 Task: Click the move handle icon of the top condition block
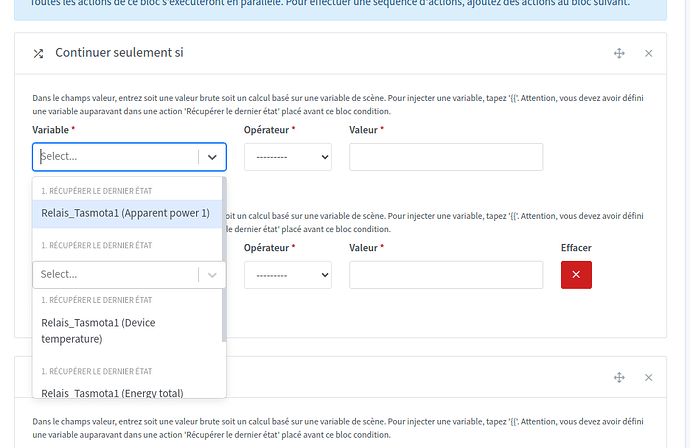(x=619, y=53)
